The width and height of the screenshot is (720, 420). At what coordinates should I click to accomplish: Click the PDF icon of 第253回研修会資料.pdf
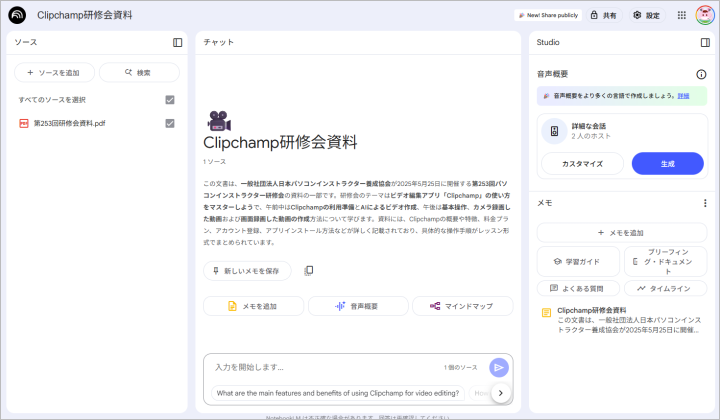(24, 123)
